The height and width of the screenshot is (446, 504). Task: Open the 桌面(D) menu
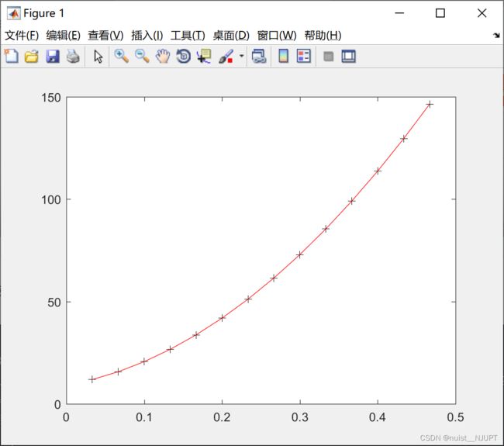pos(231,36)
